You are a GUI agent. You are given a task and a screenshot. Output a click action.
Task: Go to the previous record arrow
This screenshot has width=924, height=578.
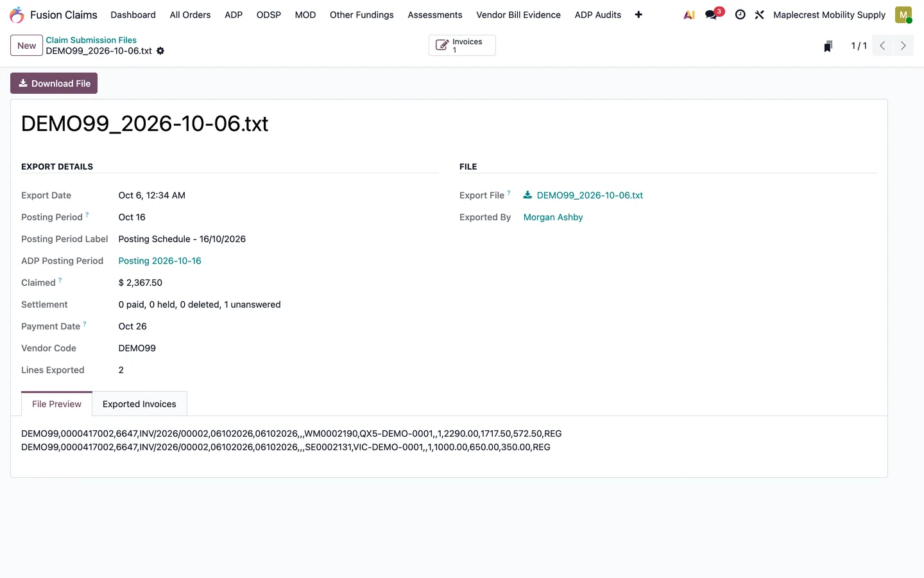pyautogui.click(x=882, y=46)
